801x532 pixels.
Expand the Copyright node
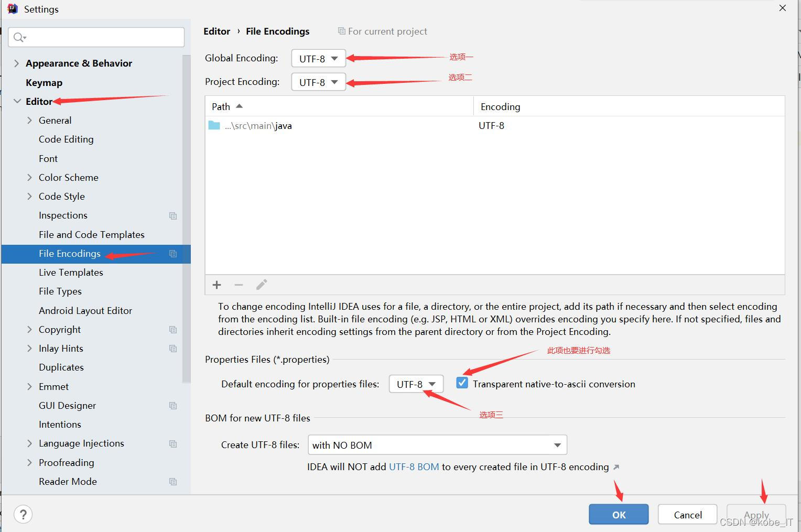(29, 329)
